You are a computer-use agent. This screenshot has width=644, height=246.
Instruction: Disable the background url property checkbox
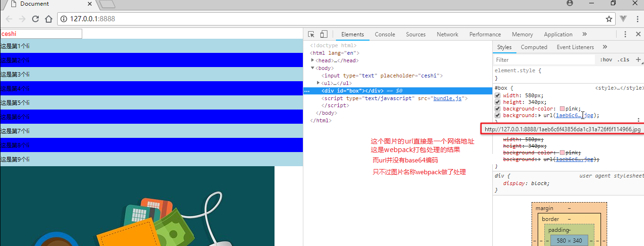497,115
